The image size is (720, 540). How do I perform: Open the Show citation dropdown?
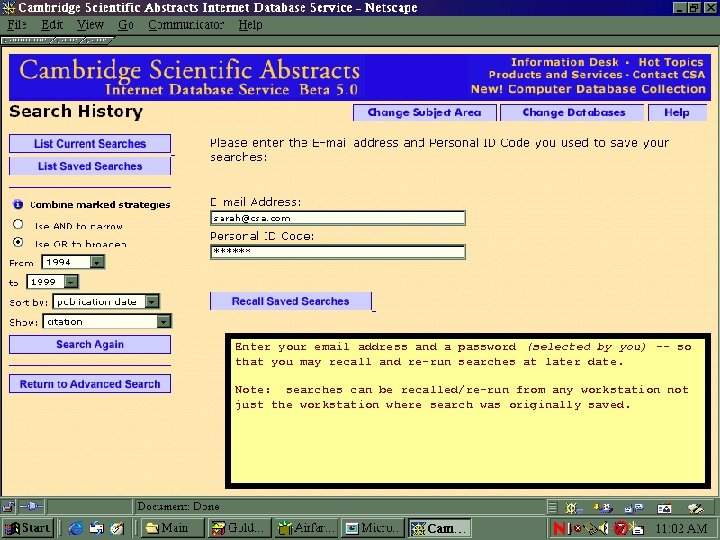pos(107,321)
